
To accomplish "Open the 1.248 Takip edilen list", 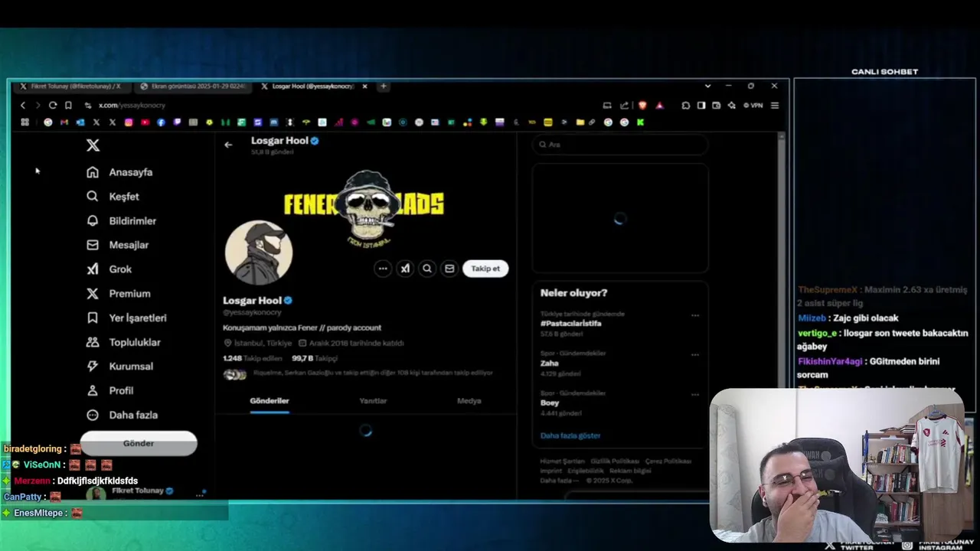I will [253, 358].
